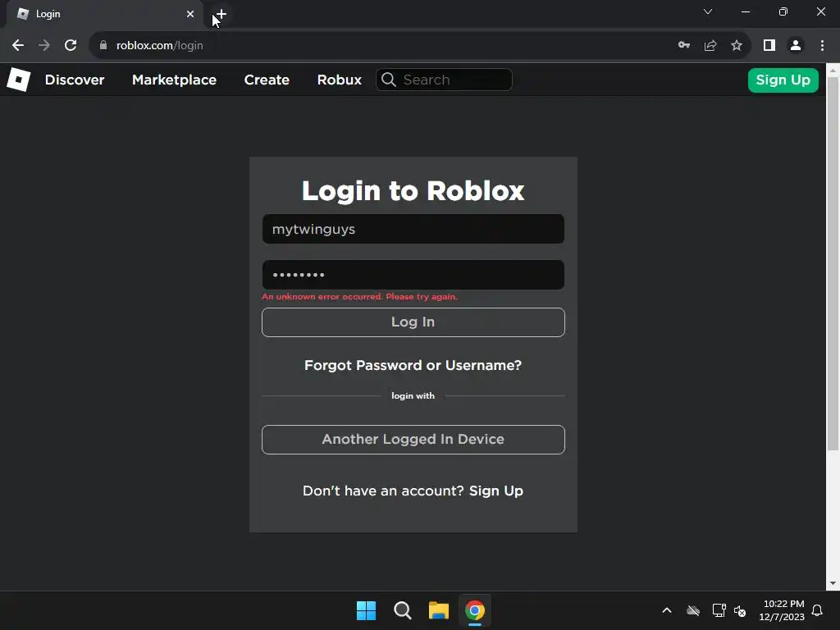Image resolution: width=840 pixels, height=630 pixels.
Task: Open the Marketplace menu item
Action: coord(174,80)
